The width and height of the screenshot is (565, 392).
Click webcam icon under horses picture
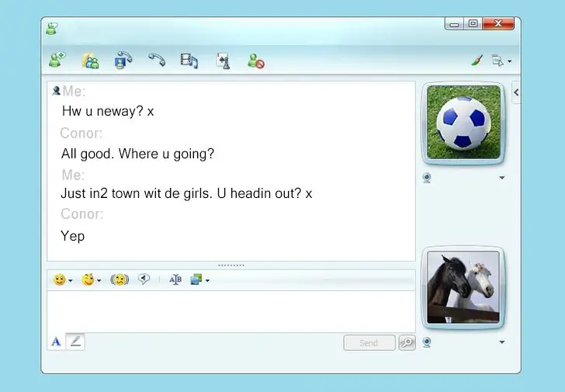(x=427, y=342)
